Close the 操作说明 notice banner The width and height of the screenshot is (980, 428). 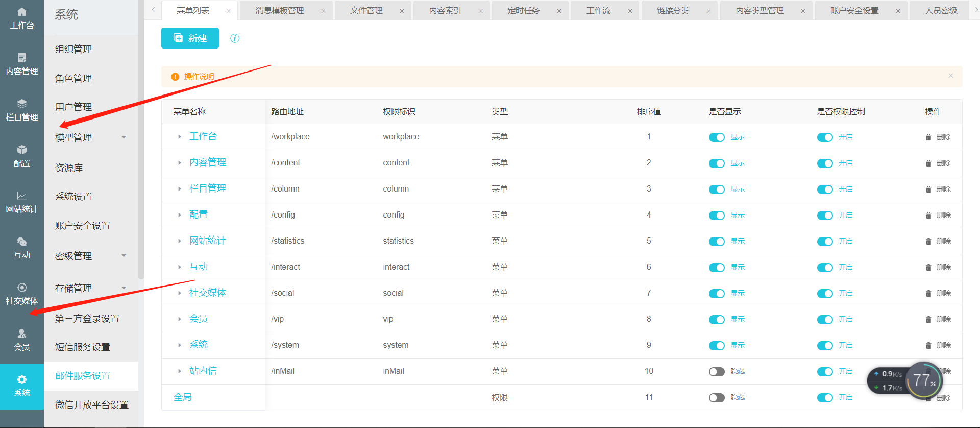(951, 76)
